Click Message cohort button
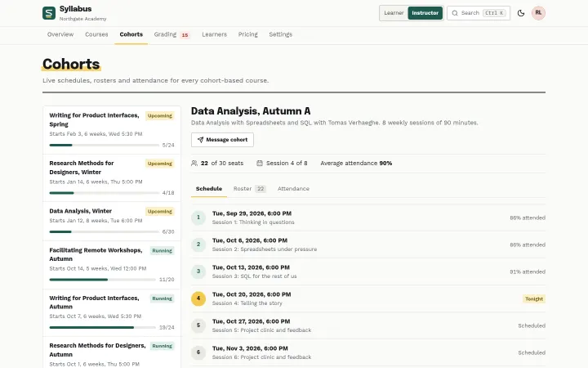588x368 pixels. coord(222,140)
